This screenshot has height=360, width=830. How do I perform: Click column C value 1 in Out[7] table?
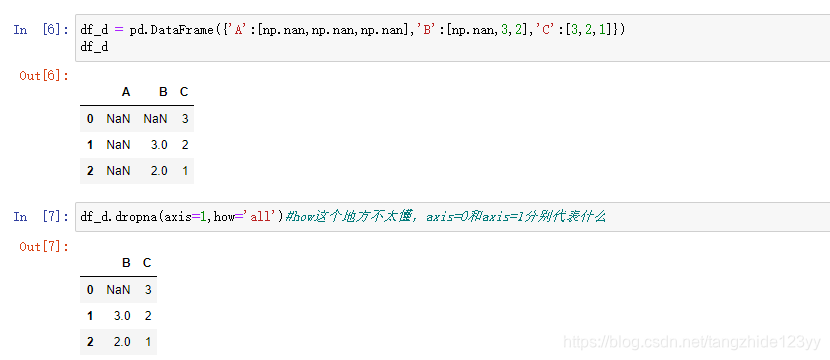[x=148, y=342]
